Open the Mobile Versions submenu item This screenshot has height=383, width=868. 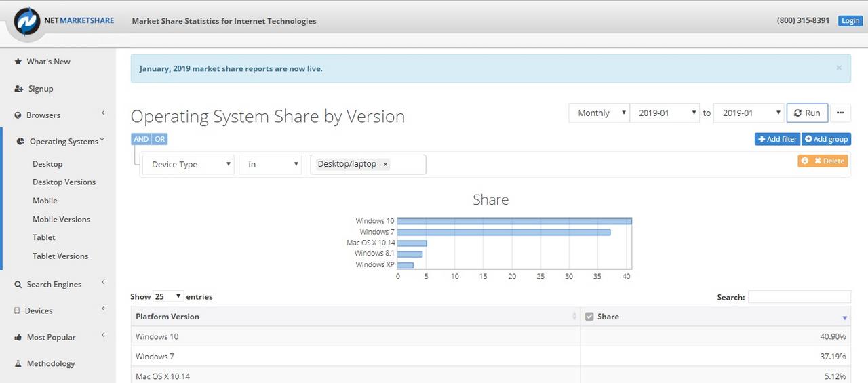point(61,220)
